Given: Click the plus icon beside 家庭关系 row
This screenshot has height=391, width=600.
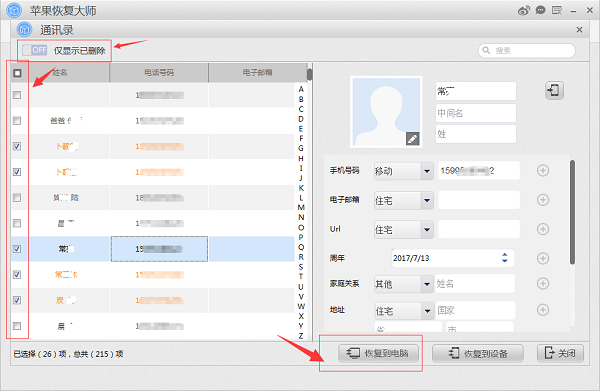Looking at the screenshot, I should (x=543, y=283).
